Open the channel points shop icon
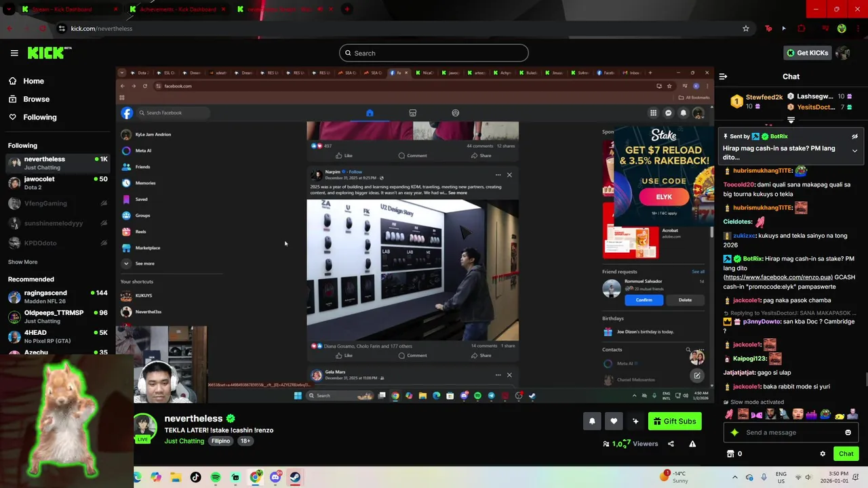Viewport: 868px width, 488px height. 730,454
